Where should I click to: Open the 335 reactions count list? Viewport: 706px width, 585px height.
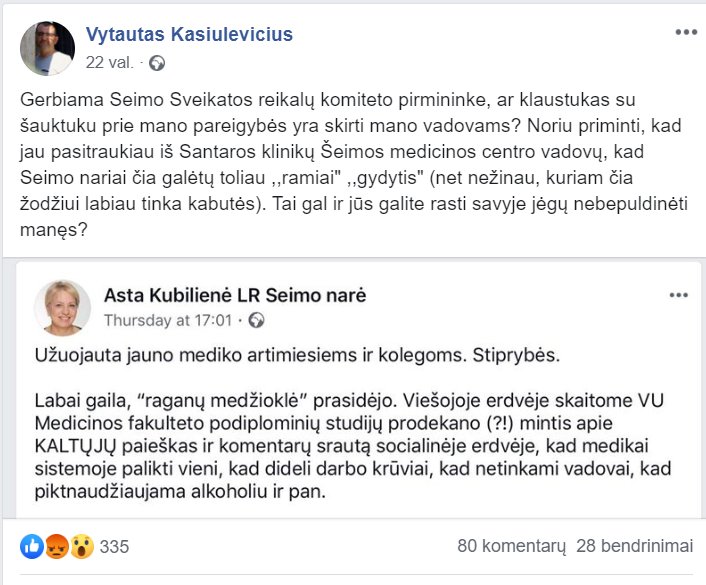[x=114, y=547]
